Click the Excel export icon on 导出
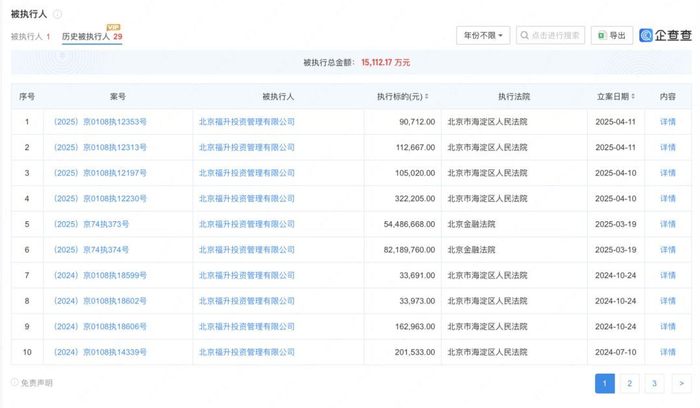The image size is (700, 408). pos(602,36)
